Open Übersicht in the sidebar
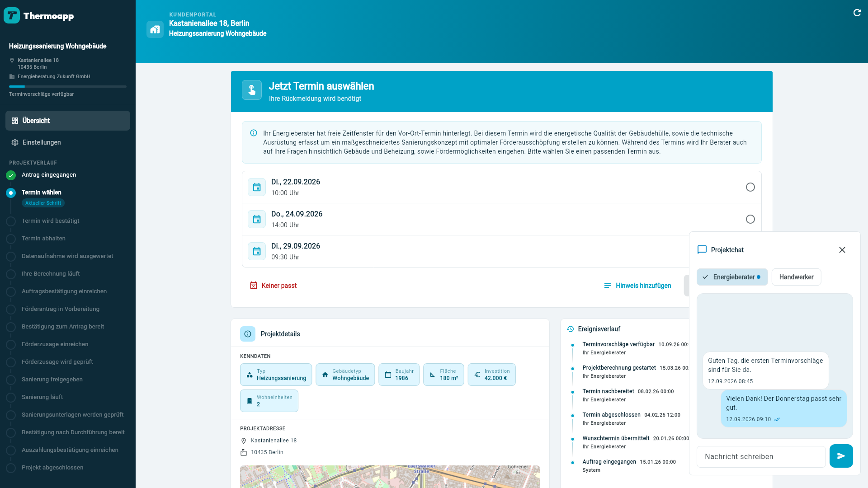 click(x=68, y=121)
